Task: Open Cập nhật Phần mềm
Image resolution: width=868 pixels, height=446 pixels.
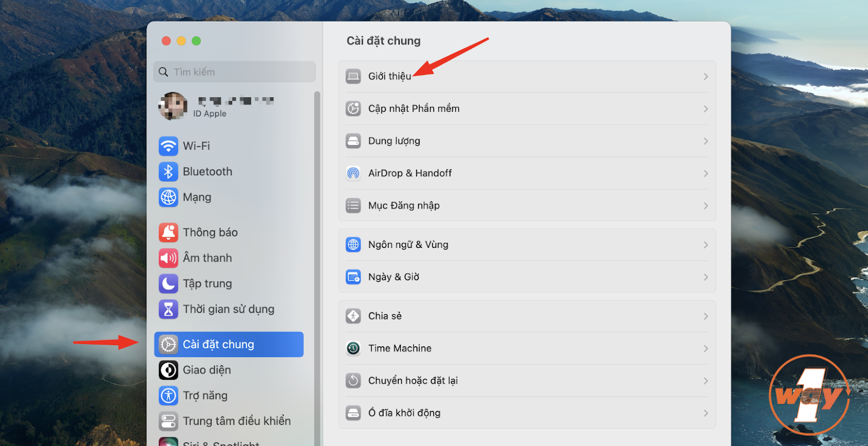Action: (527, 109)
